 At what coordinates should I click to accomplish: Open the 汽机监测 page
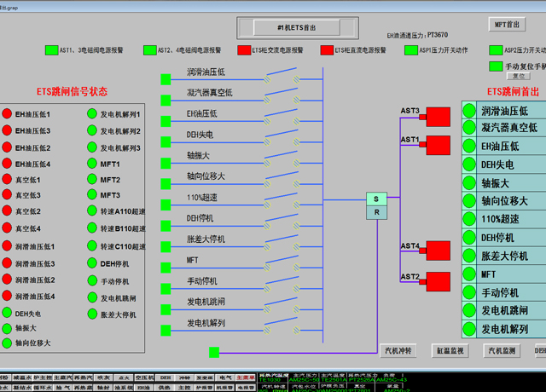pos(502,350)
